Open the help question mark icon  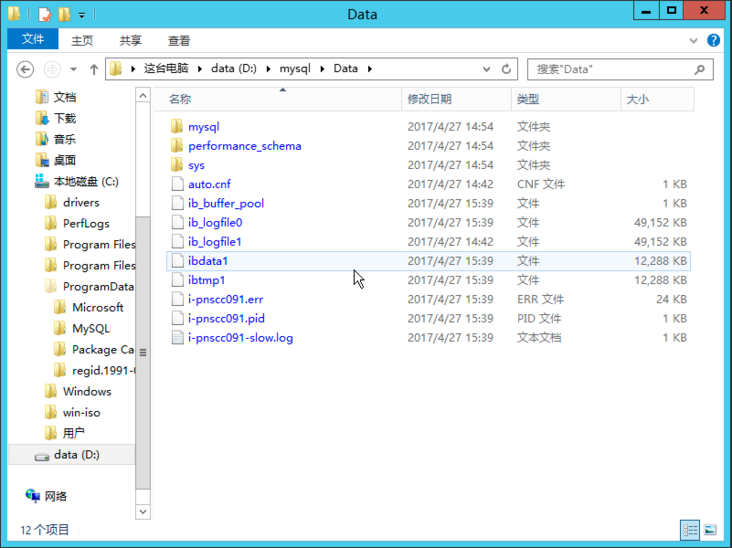[x=713, y=41]
